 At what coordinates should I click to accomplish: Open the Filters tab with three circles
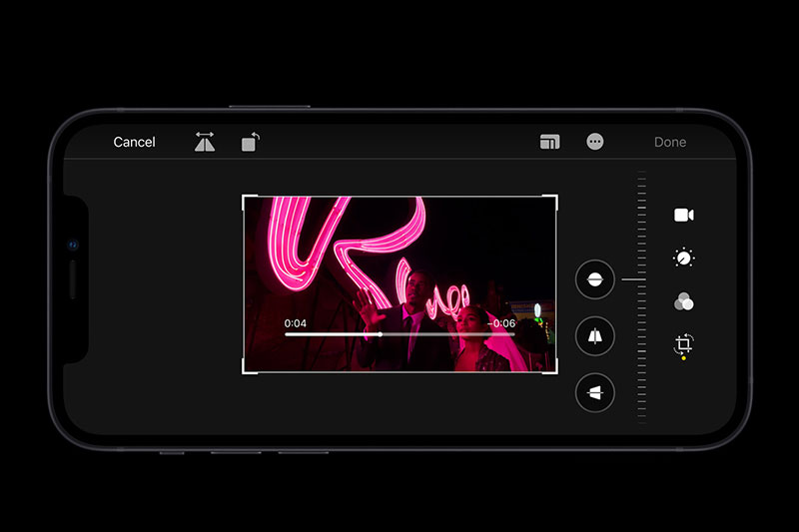click(x=684, y=301)
